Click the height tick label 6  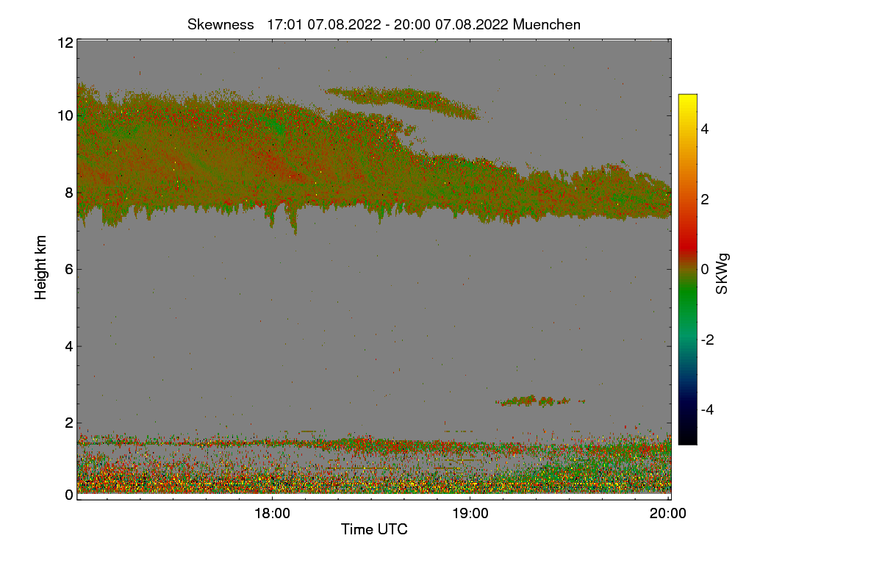pos(69,269)
